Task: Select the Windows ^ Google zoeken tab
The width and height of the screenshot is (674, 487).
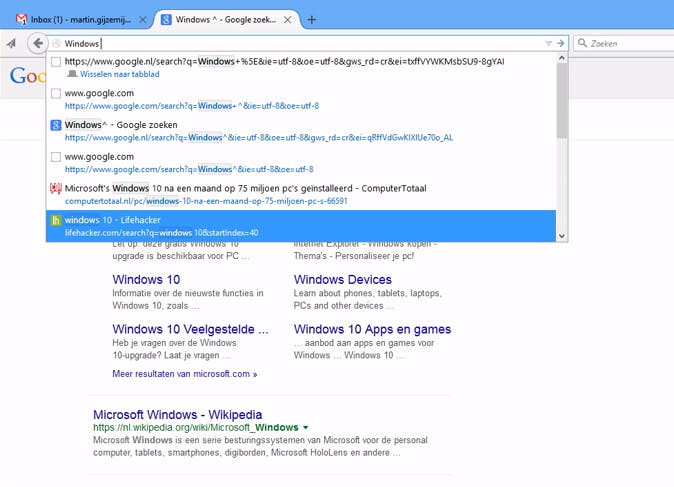Action: pos(226,20)
